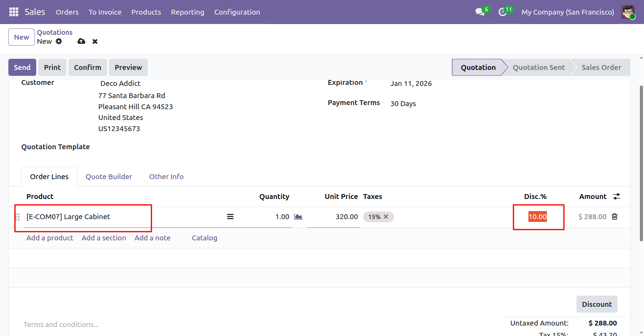Viewport: 644px width, 336px height.
Task: Click the Disc.% field showing 10.00
Action: coord(537,217)
